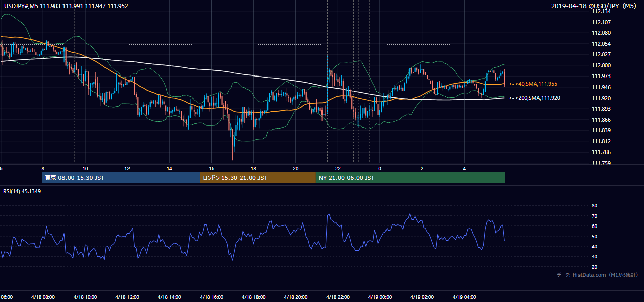
Task: Click the 4/18 12:00 time axis label
Action: pos(127,297)
